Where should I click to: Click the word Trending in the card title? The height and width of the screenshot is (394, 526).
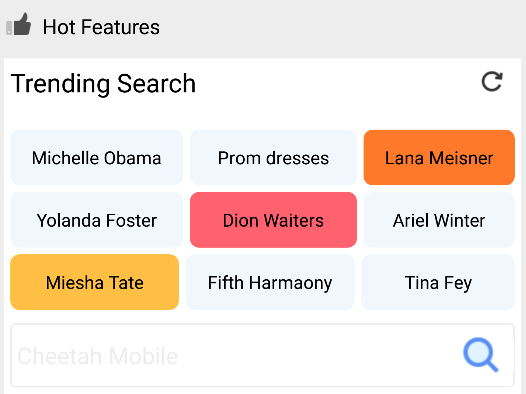(60, 84)
